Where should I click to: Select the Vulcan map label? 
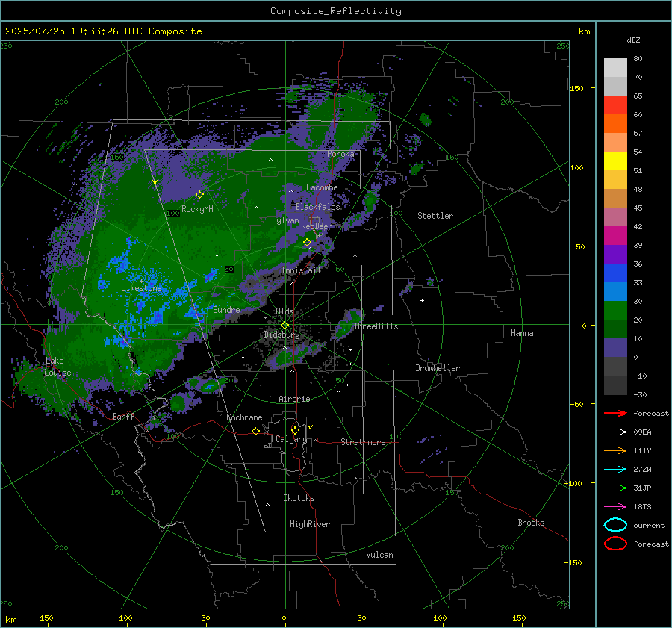[379, 555]
